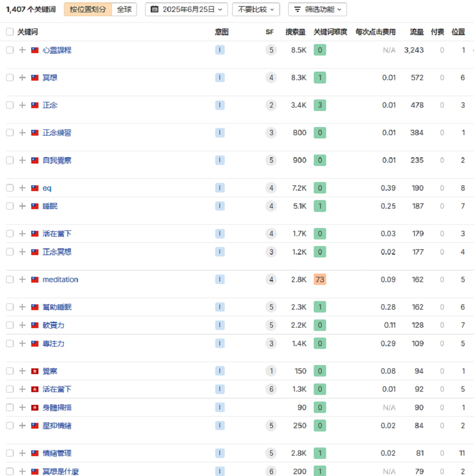Switch to the 全球 tab
Image resolution: width=474 pixels, height=476 pixels.
pos(124,9)
